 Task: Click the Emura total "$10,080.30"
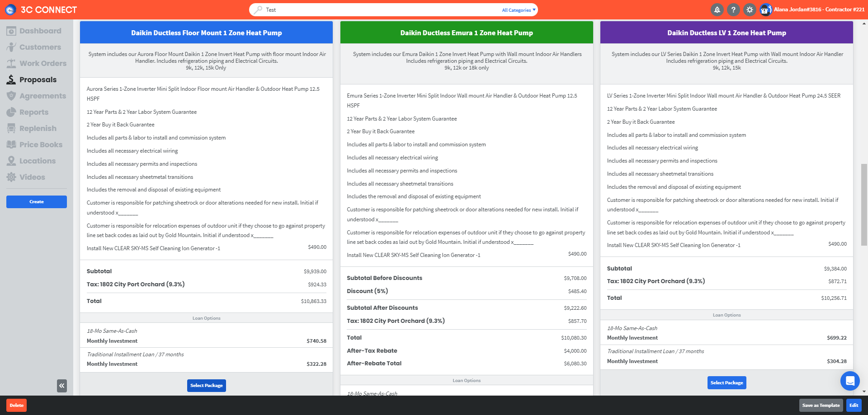click(574, 338)
